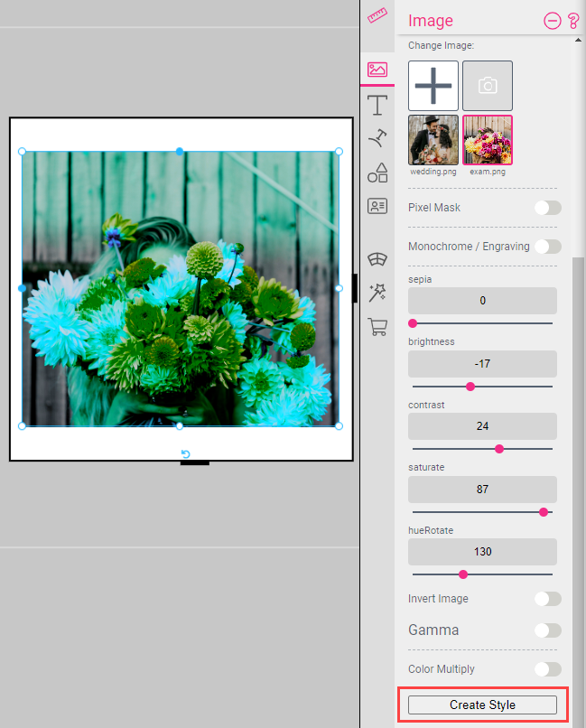The image size is (586, 728).
Task: Select the wedding.png thumbnail
Action: click(433, 140)
